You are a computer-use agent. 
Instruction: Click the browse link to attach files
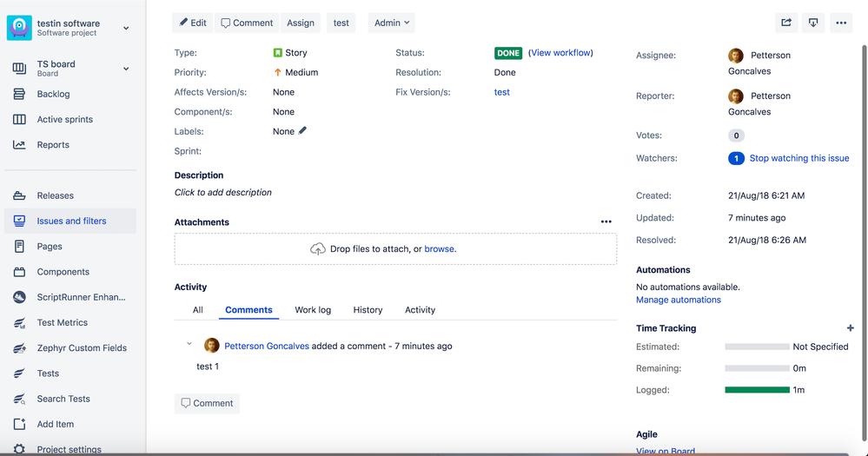click(439, 249)
